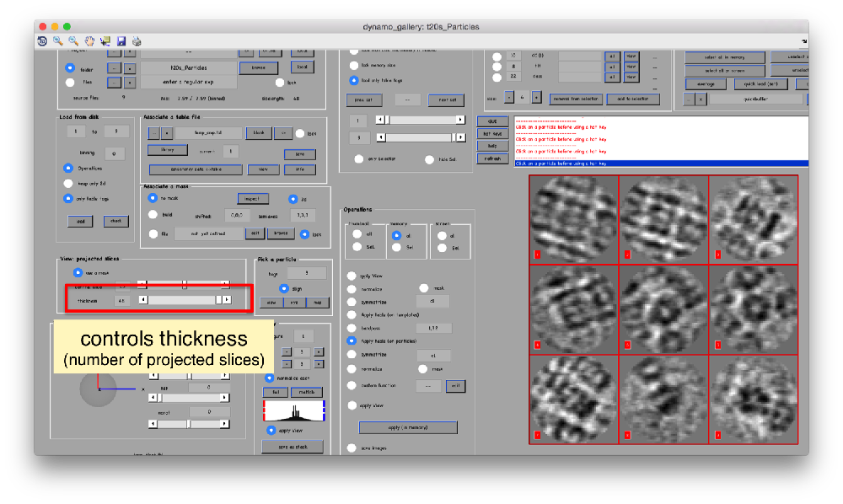Toggle the "hide Sel." checkbox
The height and width of the screenshot is (504, 843).
[x=429, y=158]
